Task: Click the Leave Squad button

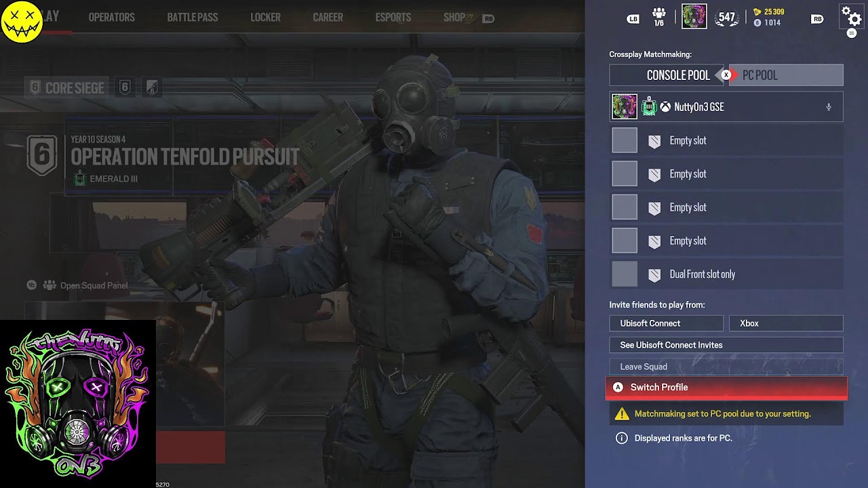Action: pos(726,367)
